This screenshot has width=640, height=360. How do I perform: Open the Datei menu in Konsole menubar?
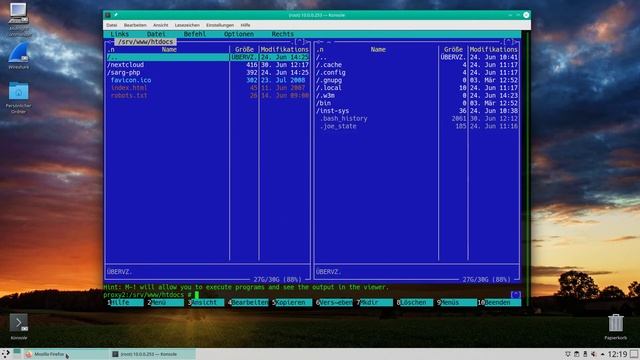111,25
